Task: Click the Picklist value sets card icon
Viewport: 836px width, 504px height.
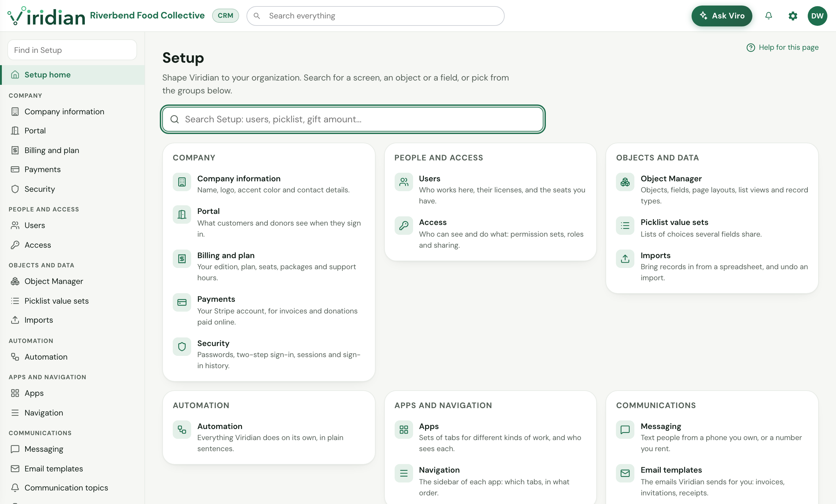Action: point(625,226)
